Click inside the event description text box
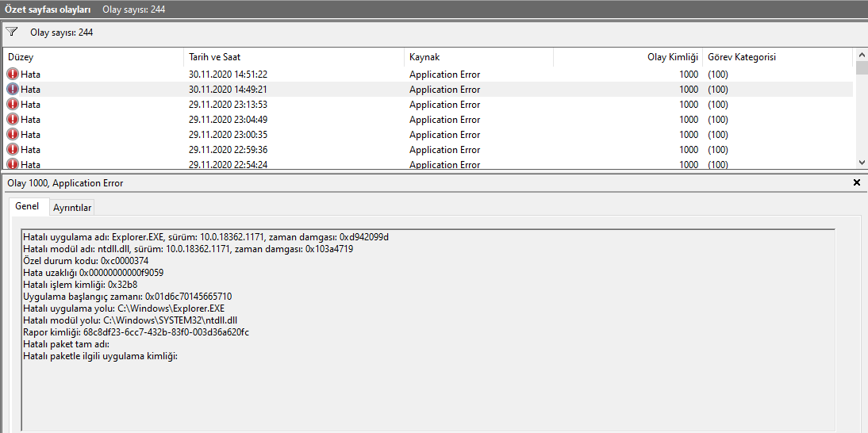 coord(428,381)
